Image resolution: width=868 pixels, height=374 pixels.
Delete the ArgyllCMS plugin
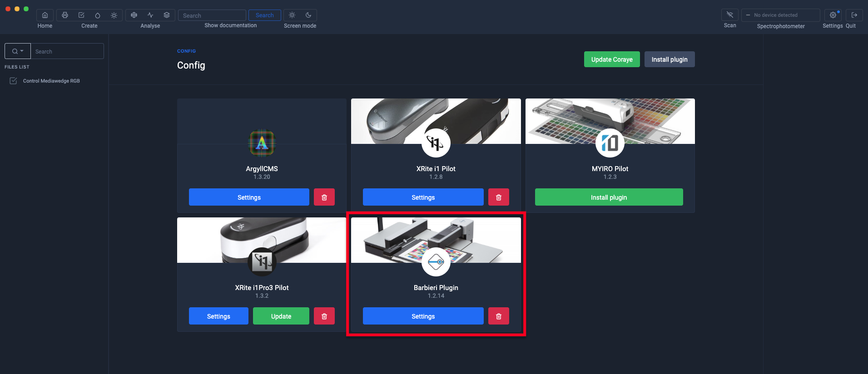(x=324, y=197)
